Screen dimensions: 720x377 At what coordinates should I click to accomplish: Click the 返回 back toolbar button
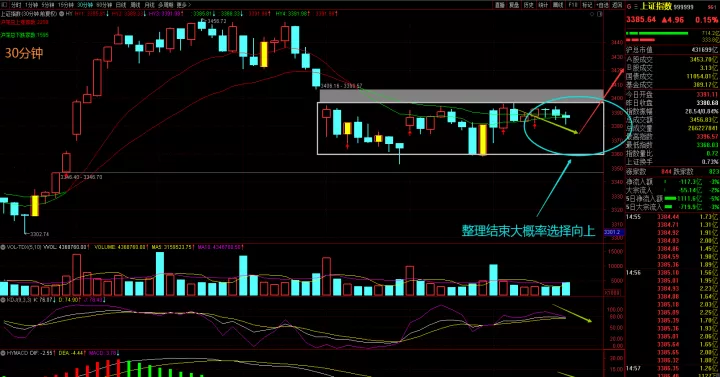point(617,5)
